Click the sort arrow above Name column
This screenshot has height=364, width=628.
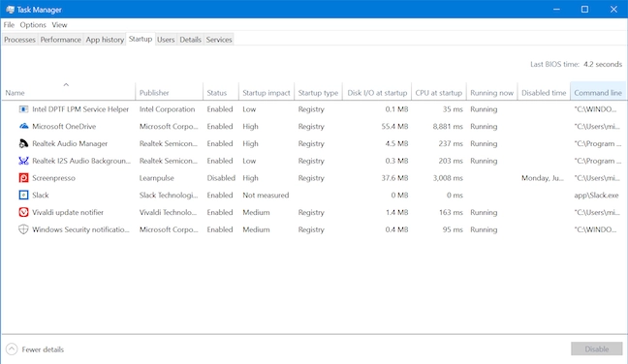(66, 84)
